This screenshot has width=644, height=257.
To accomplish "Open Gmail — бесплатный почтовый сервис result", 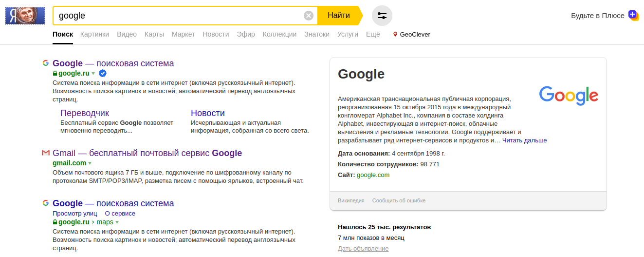I will point(147,153).
